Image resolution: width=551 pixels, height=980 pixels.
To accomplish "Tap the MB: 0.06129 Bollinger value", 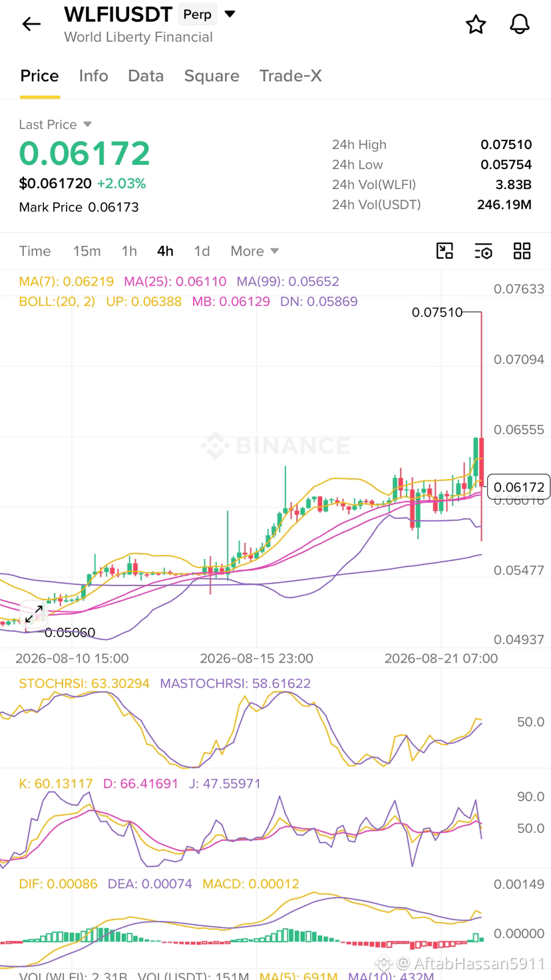I will tap(231, 301).
